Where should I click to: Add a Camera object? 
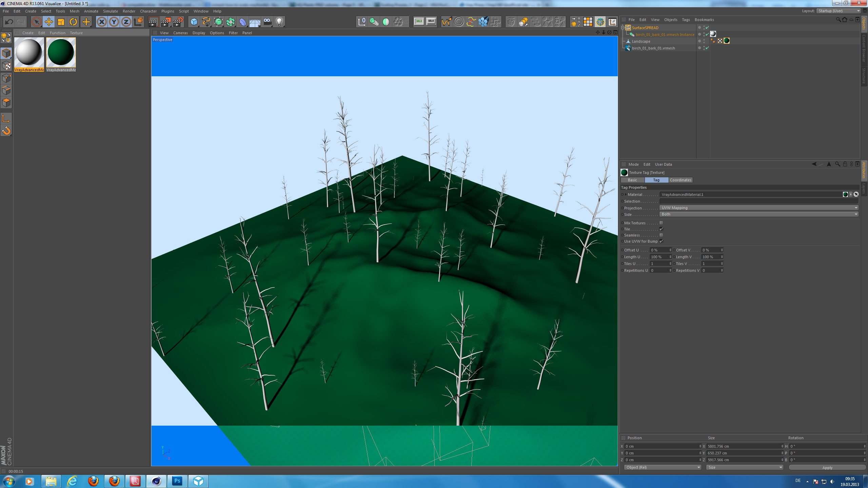point(267,22)
